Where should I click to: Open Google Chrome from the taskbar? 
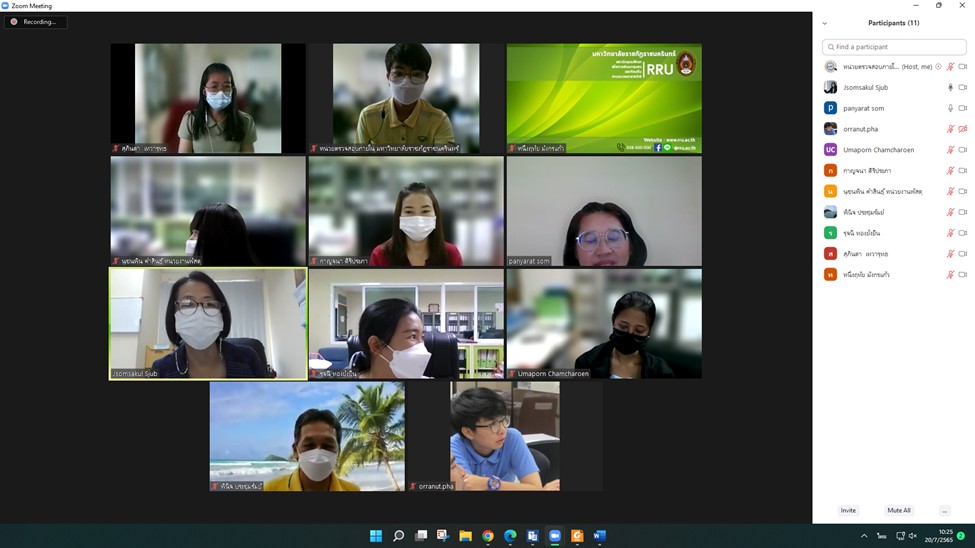[488, 536]
